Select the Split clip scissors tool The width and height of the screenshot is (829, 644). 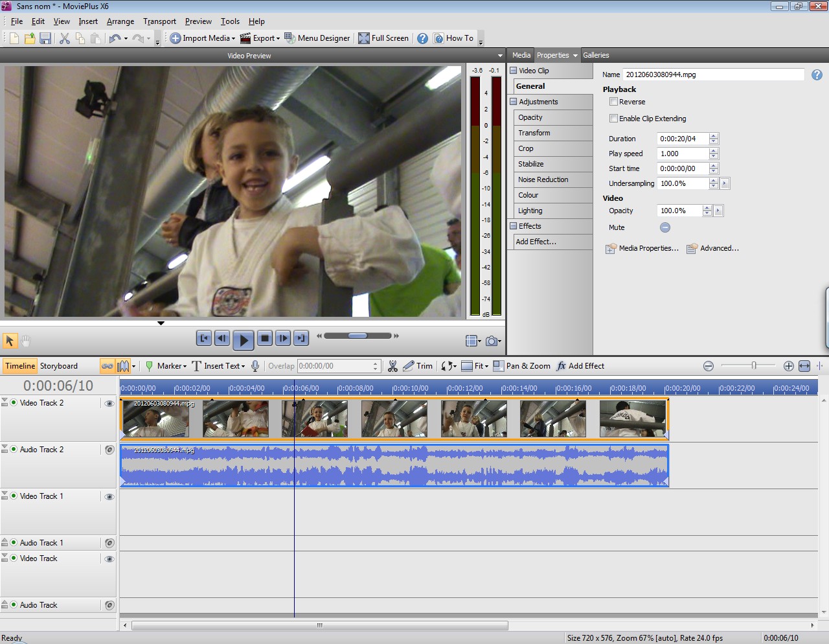tap(392, 366)
